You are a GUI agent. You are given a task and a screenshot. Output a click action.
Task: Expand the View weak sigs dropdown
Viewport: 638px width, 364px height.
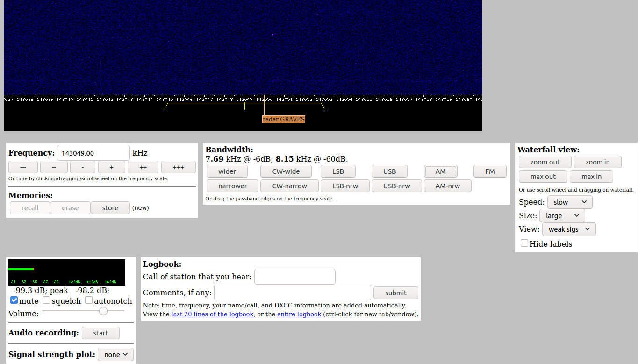coord(568,229)
